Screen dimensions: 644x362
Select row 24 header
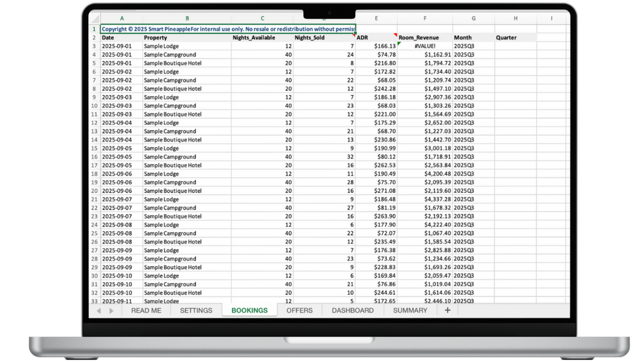coord(94,225)
